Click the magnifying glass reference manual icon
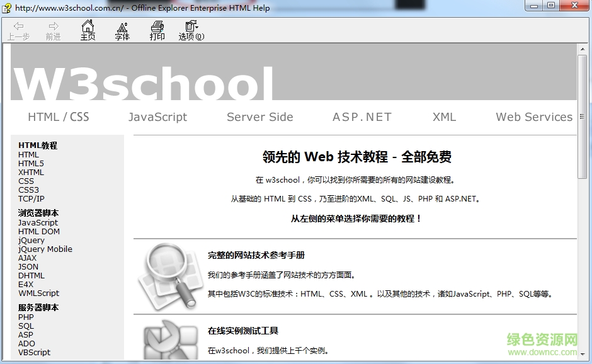Image resolution: width=592 pixels, height=364 pixels. tap(169, 276)
